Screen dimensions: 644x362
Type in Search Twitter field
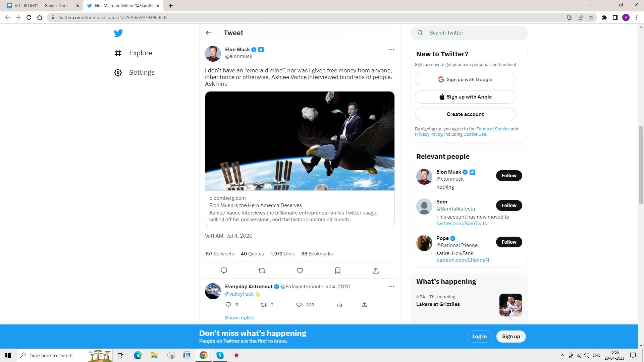(469, 33)
